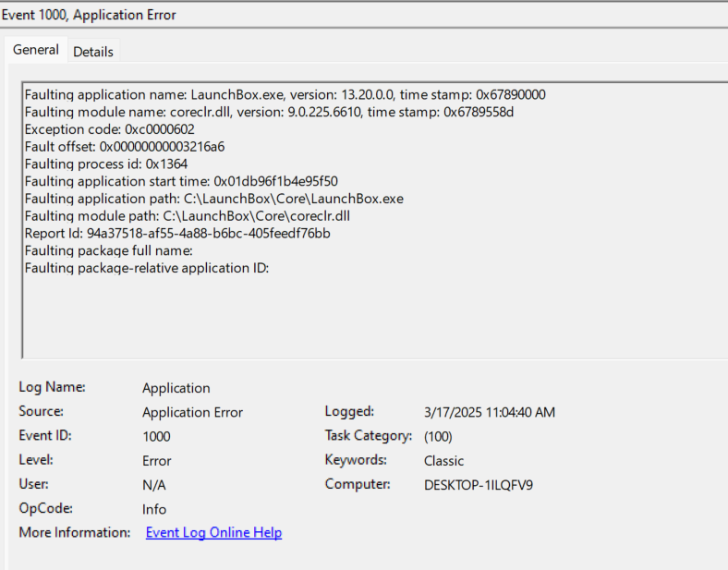Viewport: 728px width, 570px height.
Task: Click the 'More Information:' label
Action: tap(74, 532)
